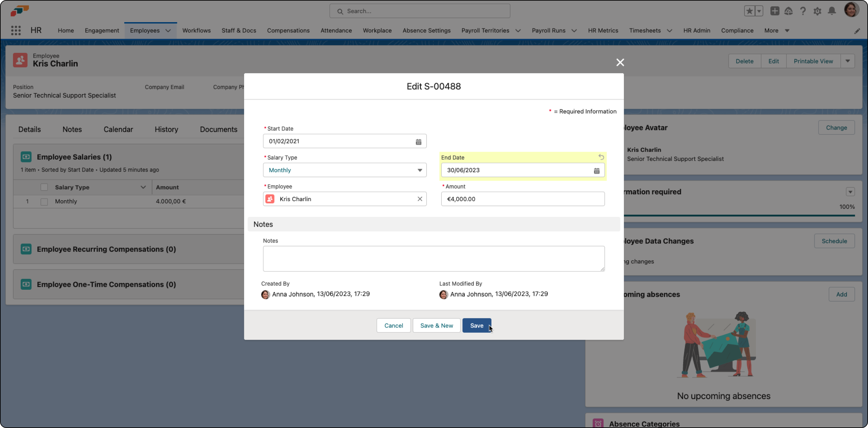This screenshot has width=868, height=428.
Task: Open the Compliance navigation item
Action: pyautogui.click(x=737, y=30)
